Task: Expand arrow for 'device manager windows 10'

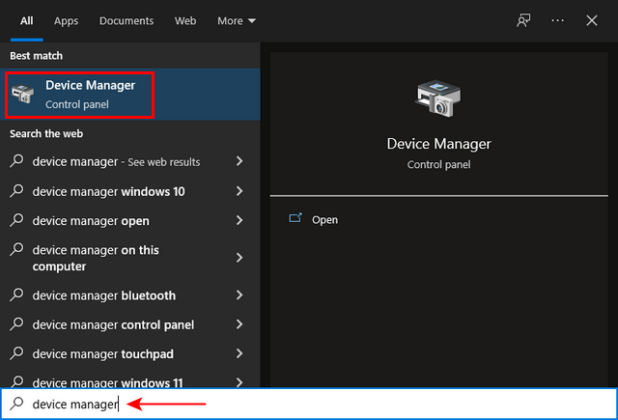Action: (239, 191)
